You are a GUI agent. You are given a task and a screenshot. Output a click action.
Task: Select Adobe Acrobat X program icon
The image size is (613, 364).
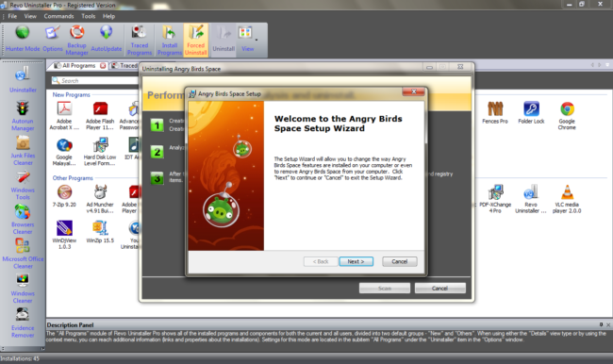(x=64, y=115)
